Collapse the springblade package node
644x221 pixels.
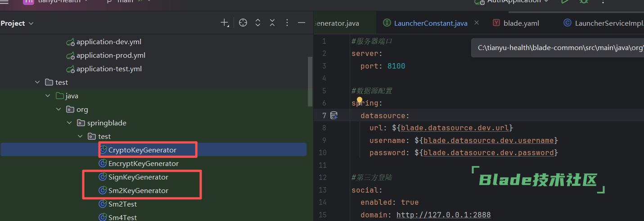pos(69,123)
